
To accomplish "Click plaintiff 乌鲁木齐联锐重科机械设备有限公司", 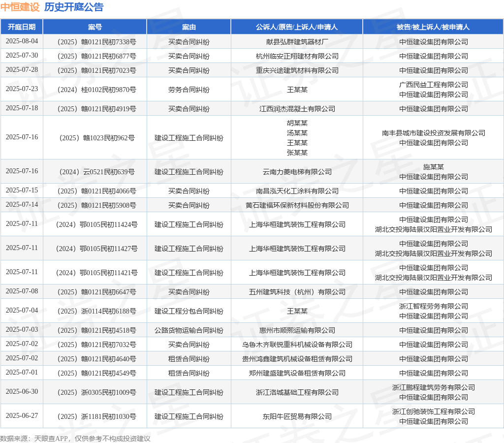I will pos(297,345).
